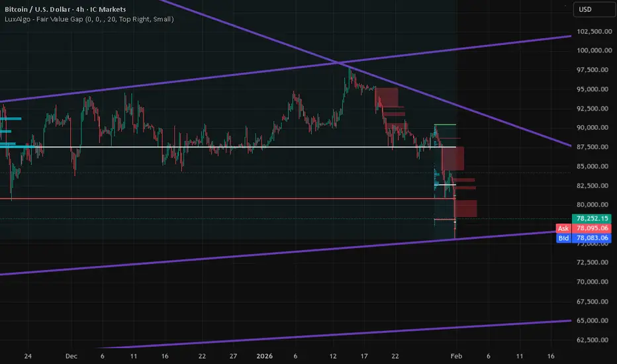Select the red fair value gap box between 85,000 and 87,500

pyautogui.click(x=453, y=159)
